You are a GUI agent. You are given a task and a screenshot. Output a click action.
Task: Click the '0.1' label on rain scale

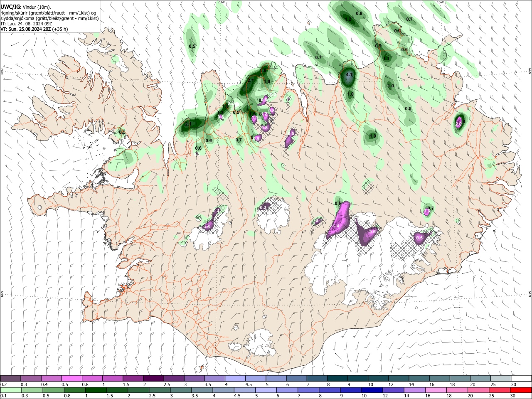pyautogui.click(x=4, y=396)
